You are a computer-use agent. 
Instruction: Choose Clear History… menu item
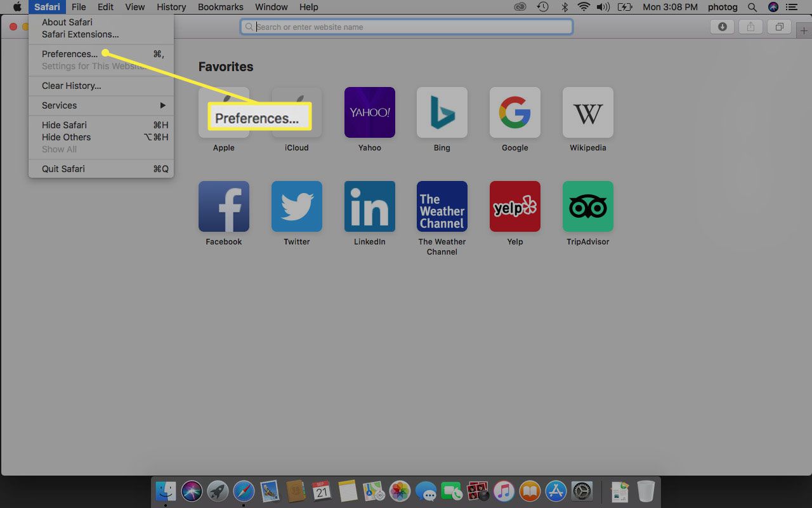[x=101, y=86]
